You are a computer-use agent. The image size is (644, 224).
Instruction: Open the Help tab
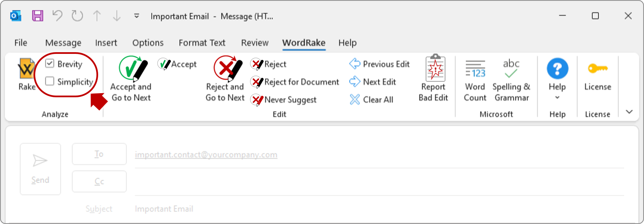[348, 43]
